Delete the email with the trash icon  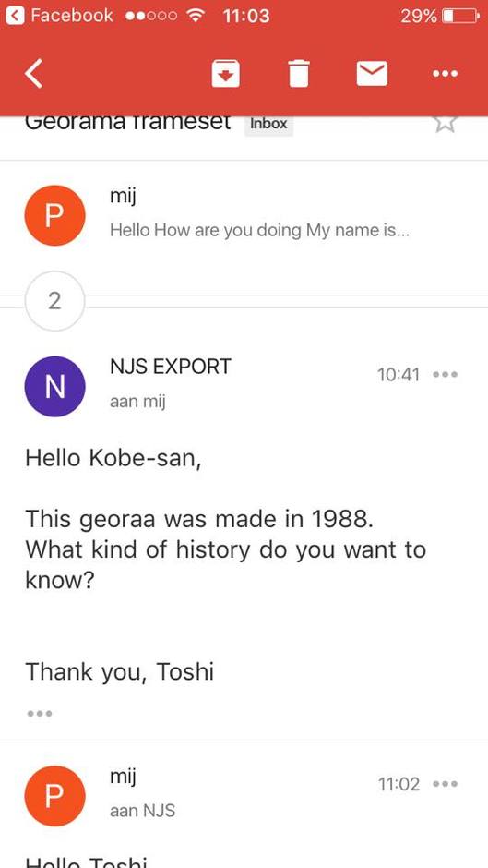299,74
